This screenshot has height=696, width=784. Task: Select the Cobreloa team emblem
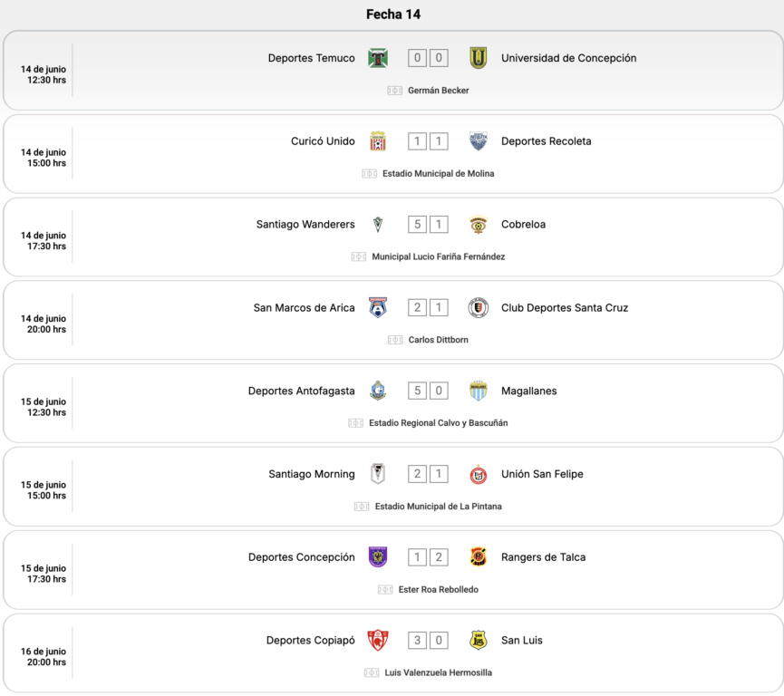(x=479, y=225)
